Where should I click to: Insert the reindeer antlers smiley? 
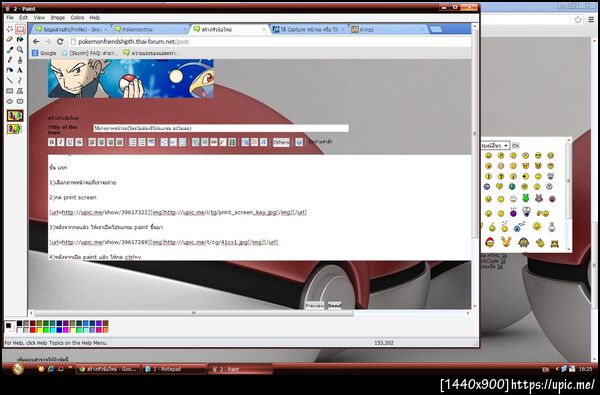point(506,242)
